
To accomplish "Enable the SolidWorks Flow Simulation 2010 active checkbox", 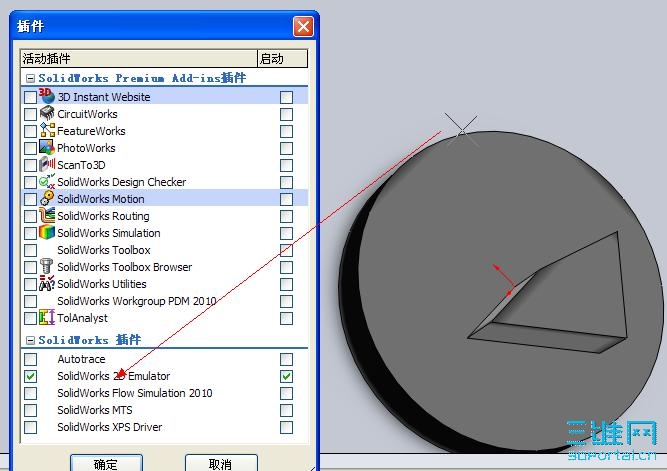I will 30,393.
